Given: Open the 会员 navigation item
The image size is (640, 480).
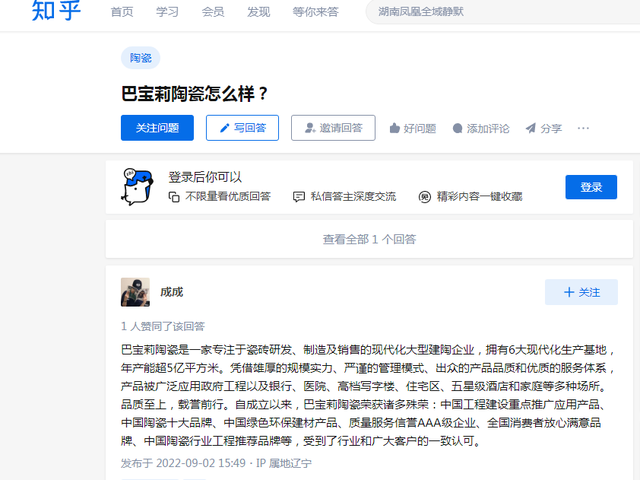Looking at the screenshot, I should pos(213,12).
